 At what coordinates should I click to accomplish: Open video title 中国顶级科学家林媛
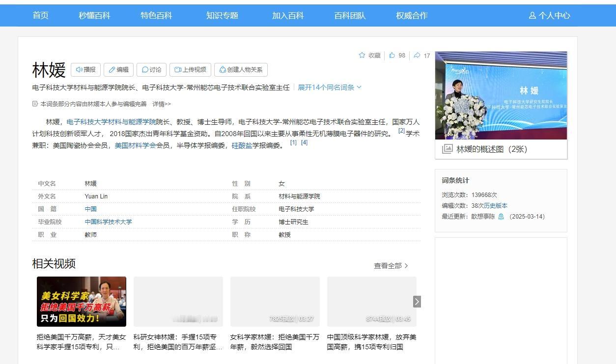[x=372, y=342]
